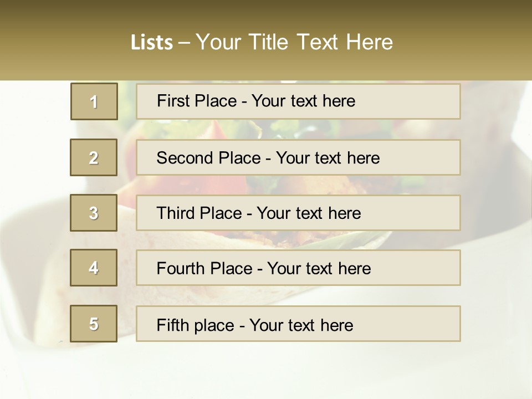Select the bold word 'Lists' in title
Viewport: 532px width, 399px height.
pyautogui.click(x=152, y=43)
